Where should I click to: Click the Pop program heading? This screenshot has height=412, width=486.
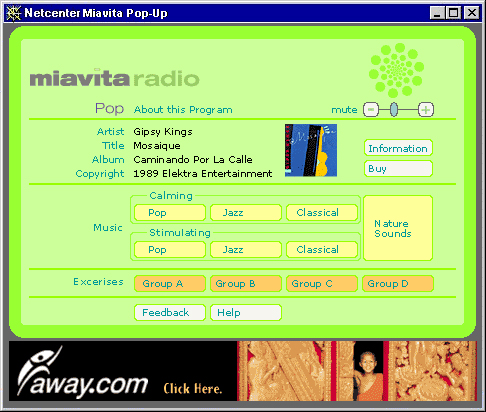[109, 109]
